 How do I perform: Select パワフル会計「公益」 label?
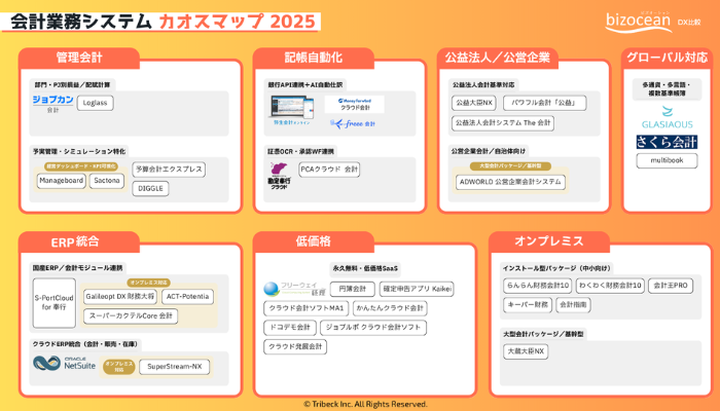tap(545, 103)
